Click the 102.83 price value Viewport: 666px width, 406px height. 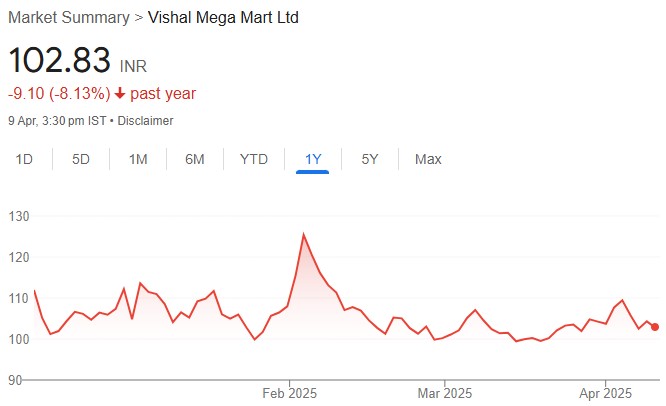[59, 60]
